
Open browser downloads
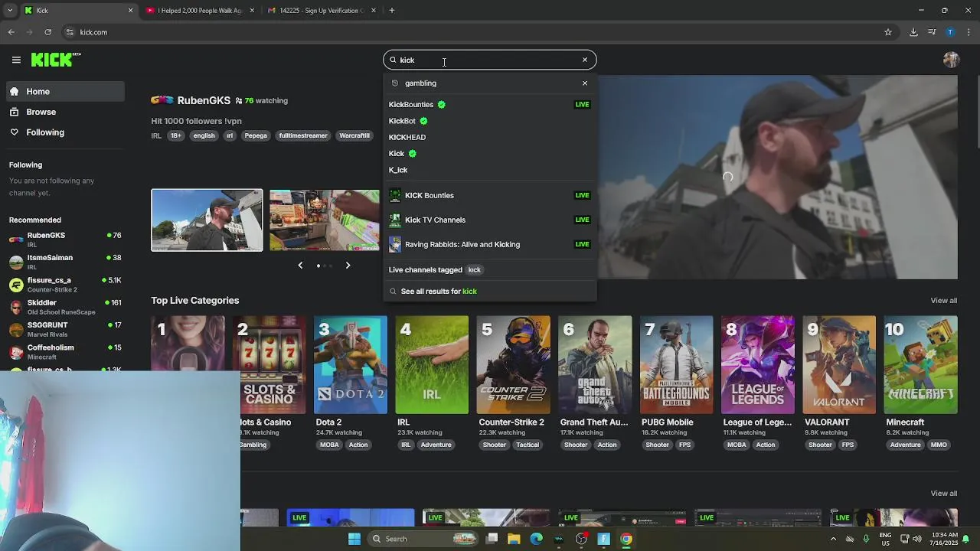(x=913, y=32)
